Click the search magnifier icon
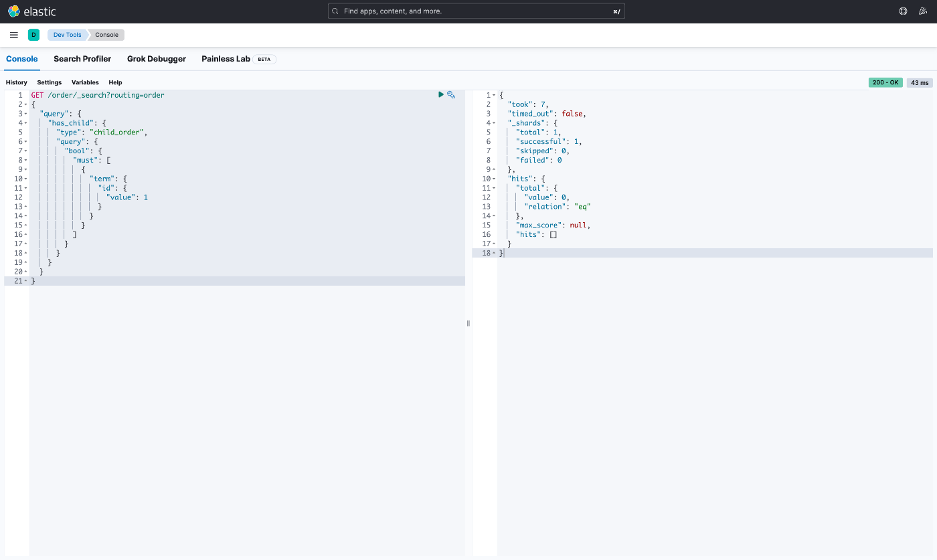The height and width of the screenshot is (560, 937). [336, 11]
